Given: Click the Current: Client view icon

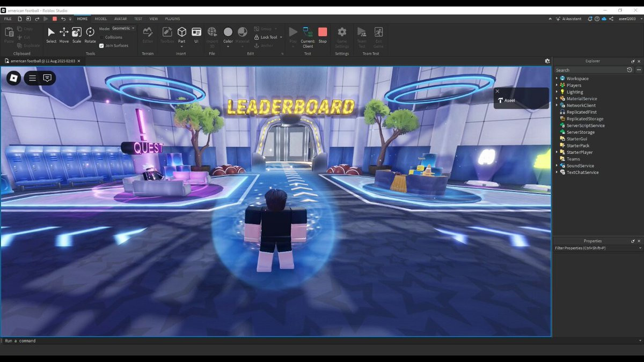Looking at the screenshot, I should click(x=308, y=32).
